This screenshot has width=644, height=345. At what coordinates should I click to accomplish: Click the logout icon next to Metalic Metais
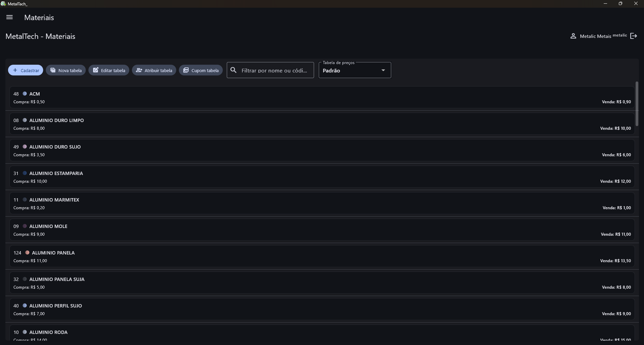click(633, 36)
